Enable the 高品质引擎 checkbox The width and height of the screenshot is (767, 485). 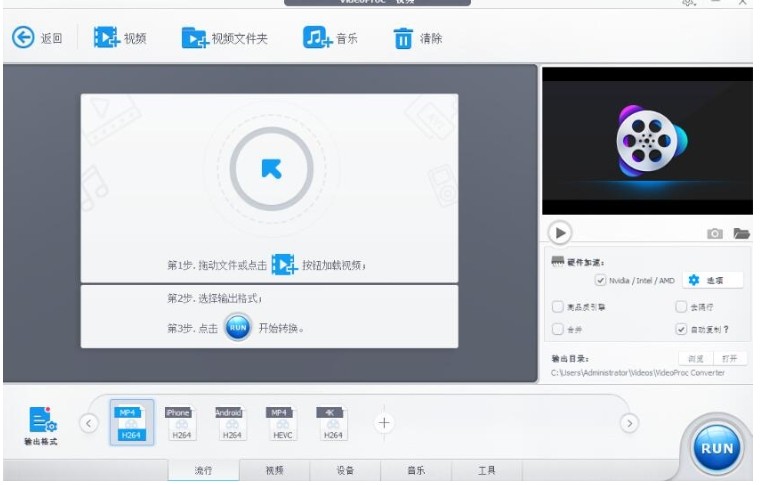coord(558,307)
